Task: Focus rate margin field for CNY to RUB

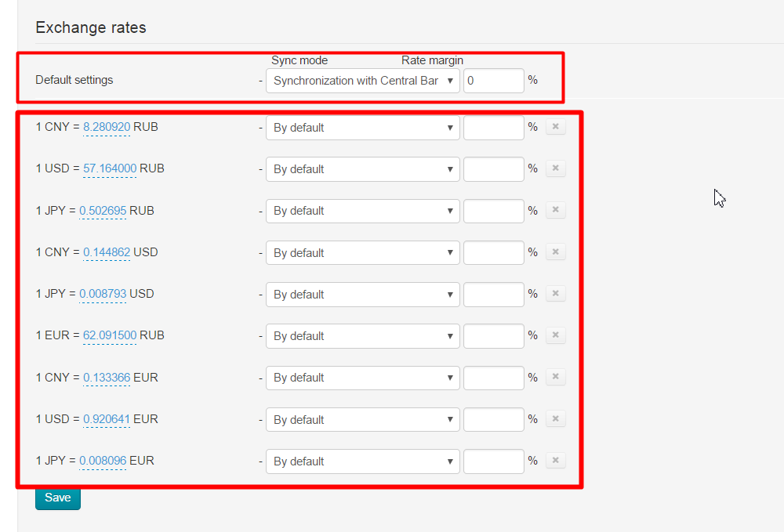Action: point(493,128)
